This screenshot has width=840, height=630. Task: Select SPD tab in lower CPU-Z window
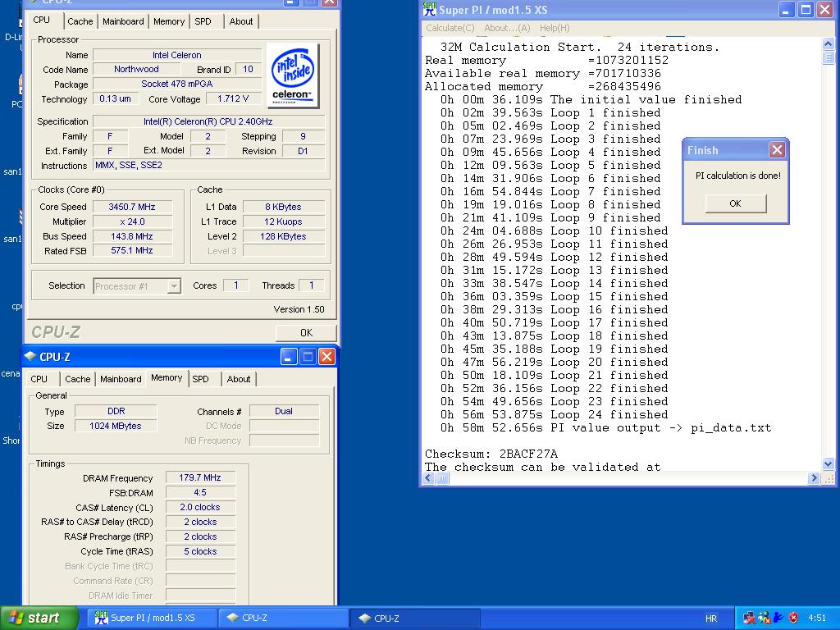click(x=200, y=379)
